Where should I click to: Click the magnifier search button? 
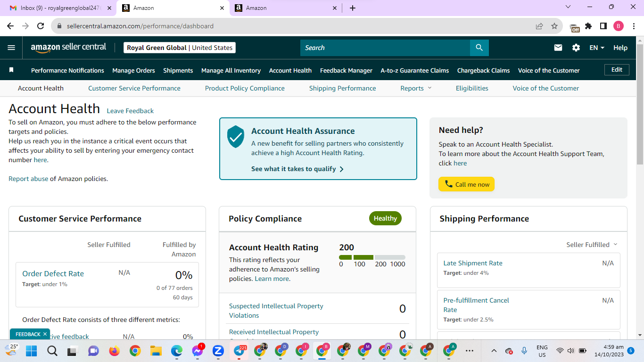click(x=479, y=48)
